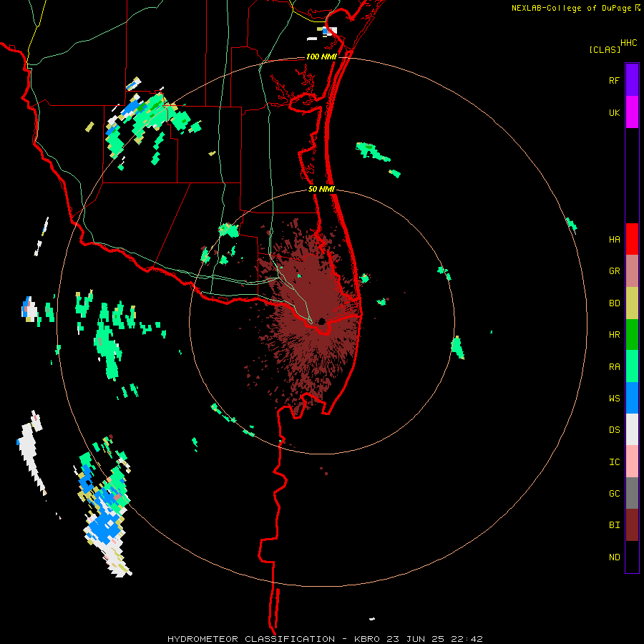The width and height of the screenshot is (644, 644).
Task: Select the IC light pink legend swatch
Action: 632,462
